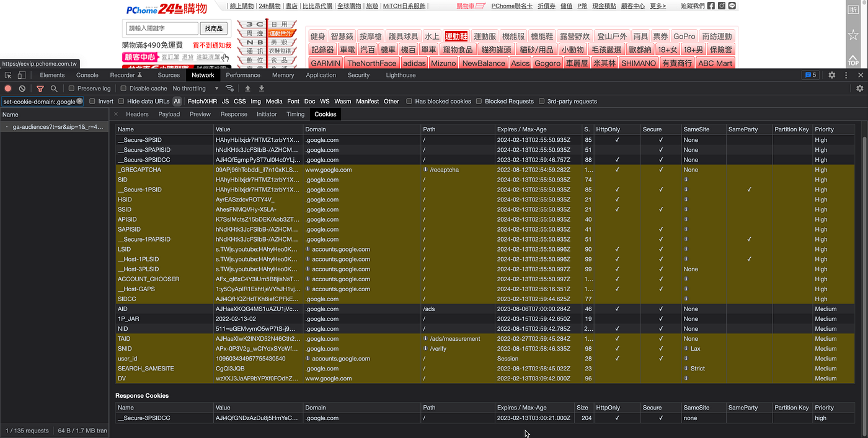Open Network panel settings gear
868x438 pixels.
(859, 89)
